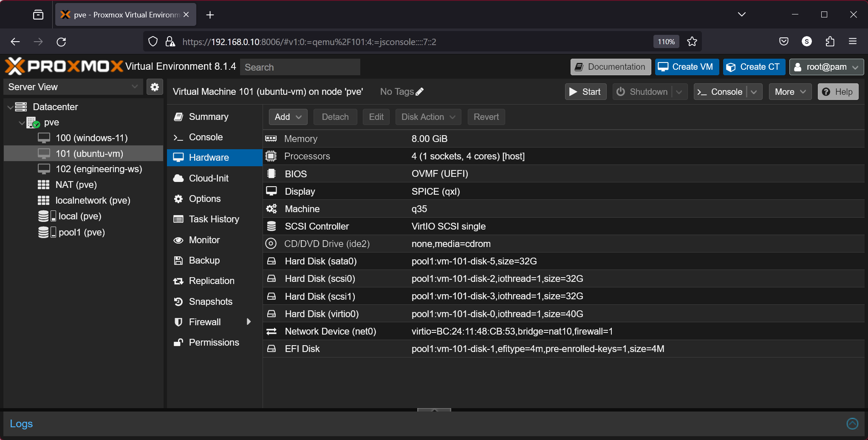This screenshot has height=440, width=868.
Task: Click the BIOS chip icon
Action: click(x=271, y=173)
